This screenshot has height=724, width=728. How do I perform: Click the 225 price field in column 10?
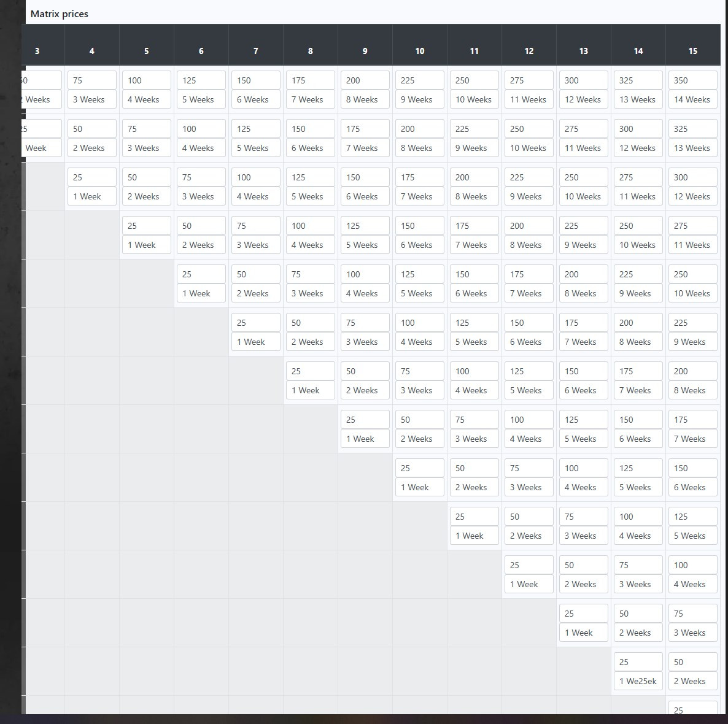point(420,80)
